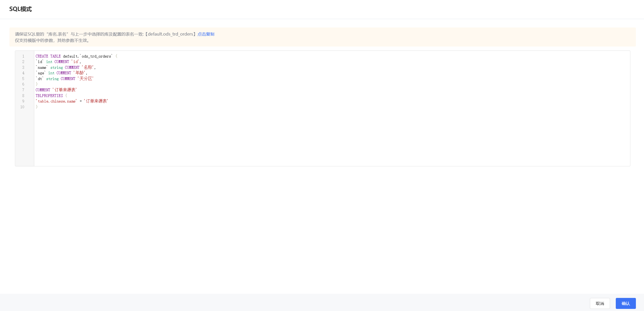Click the closing parenthesis on line 6
This screenshot has height=311, width=644.
[x=37, y=84]
